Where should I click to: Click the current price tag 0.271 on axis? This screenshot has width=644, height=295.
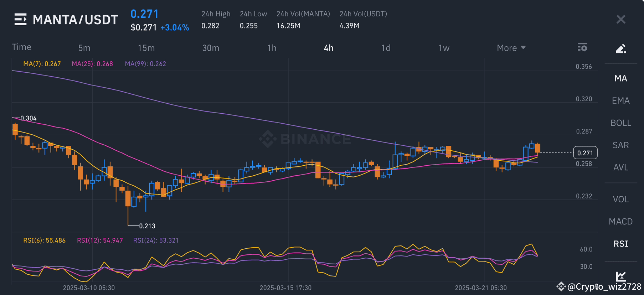pos(585,153)
